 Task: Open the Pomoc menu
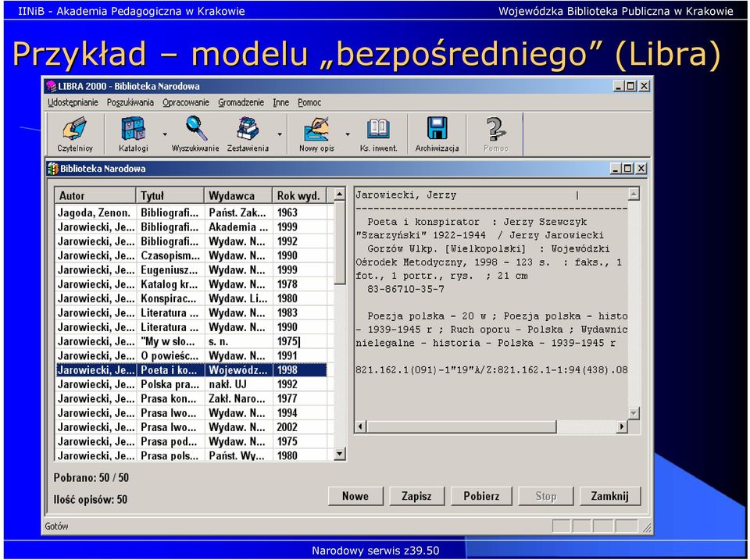pyautogui.click(x=309, y=102)
